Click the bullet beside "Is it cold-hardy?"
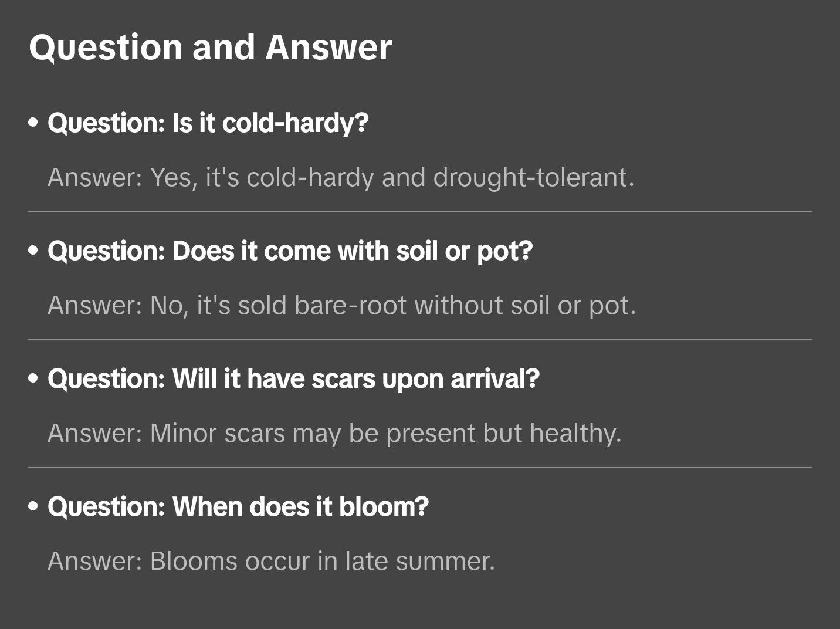 coord(33,123)
